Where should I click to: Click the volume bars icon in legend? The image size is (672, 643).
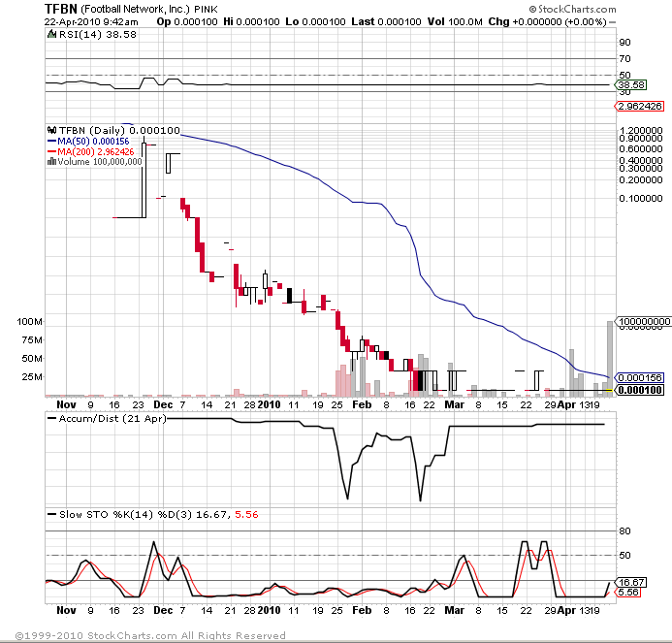pyautogui.click(x=51, y=162)
